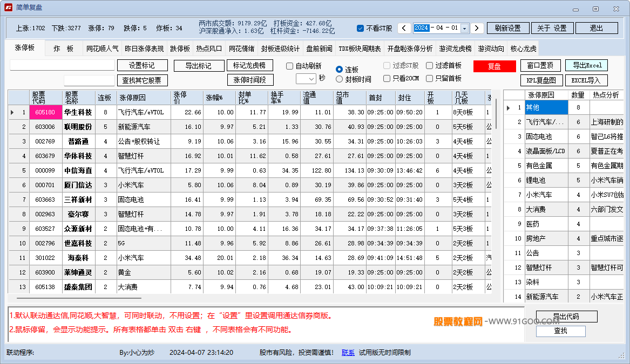Toggle the 过滤ST股 checkbox
The image size is (630, 364).
click(x=387, y=65)
